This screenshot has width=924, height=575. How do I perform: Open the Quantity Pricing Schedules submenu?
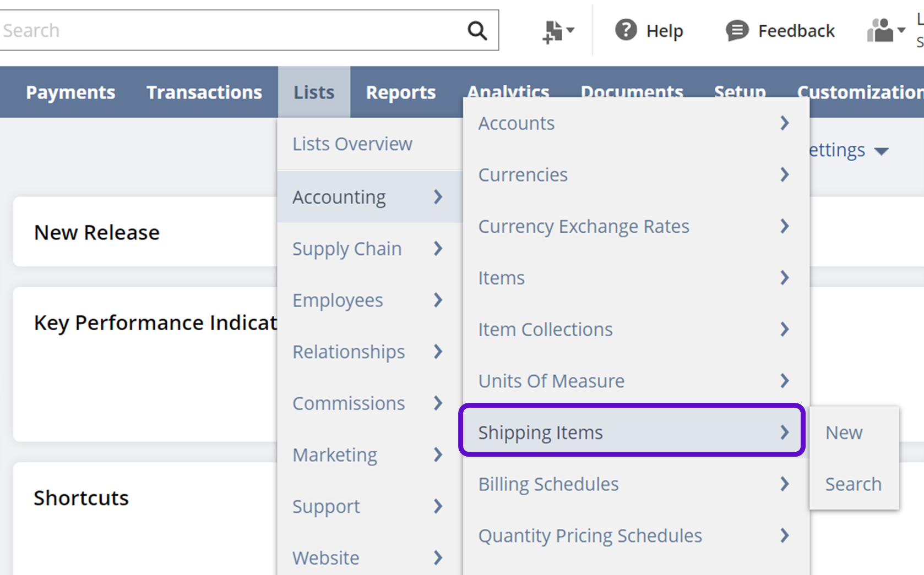[x=633, y=535]
